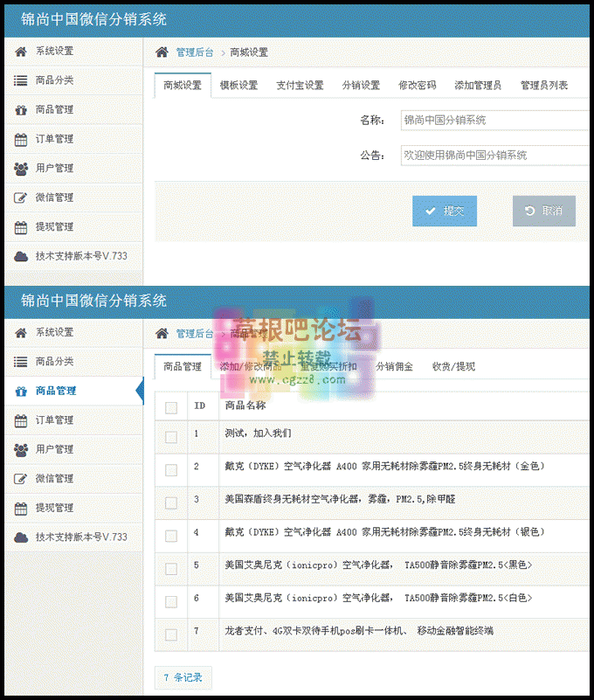
Task: Check the box for product ID 2
Action: [171, 470]
